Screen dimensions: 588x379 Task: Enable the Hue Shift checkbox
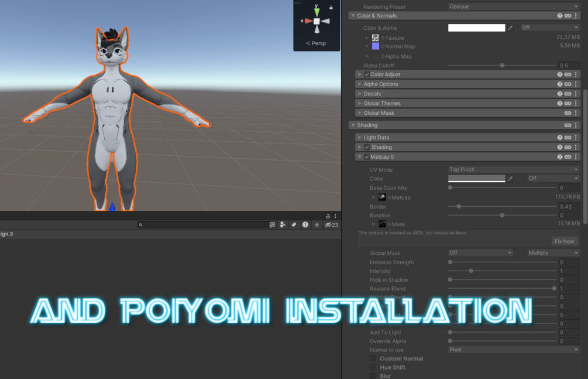[373, 367]
